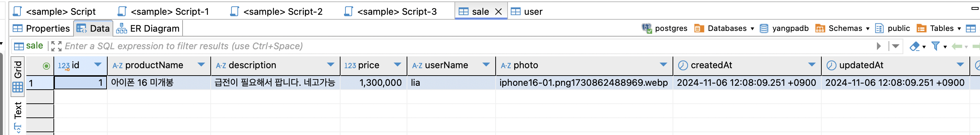Click the eraser clear-filter icon
The width and height of the screenshot is (980, 135).
pyautogui.click(x=915, y=46)
